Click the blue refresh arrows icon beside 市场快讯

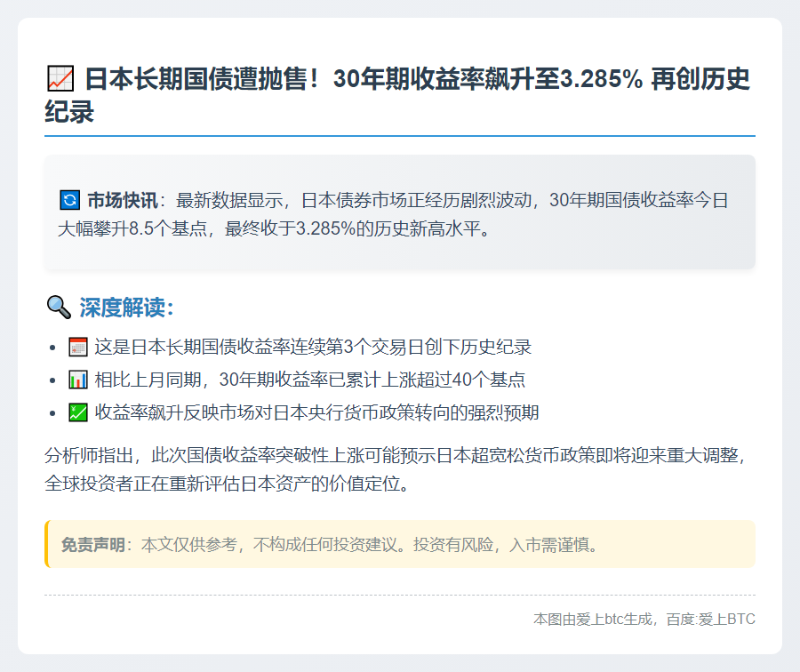point(68,199)
